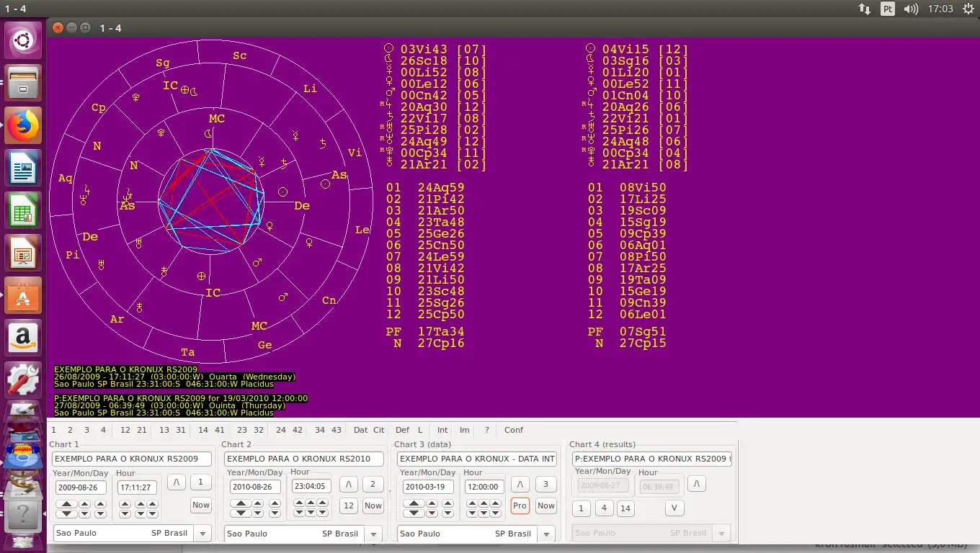
Task: Decrease the year in Chart 1 date
Action: (67, 514)
